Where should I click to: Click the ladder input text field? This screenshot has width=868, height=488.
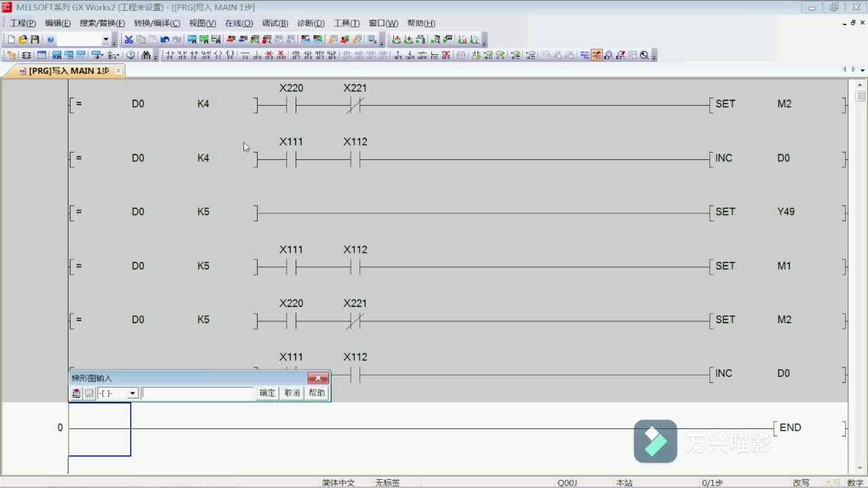pyautogui.click(x=197, y=393)
